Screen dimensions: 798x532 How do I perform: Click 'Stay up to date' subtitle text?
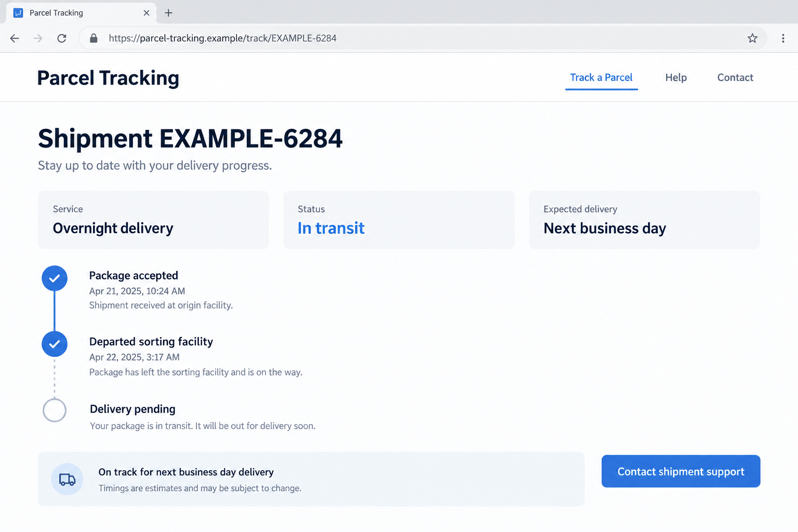[x=155, y=165]
